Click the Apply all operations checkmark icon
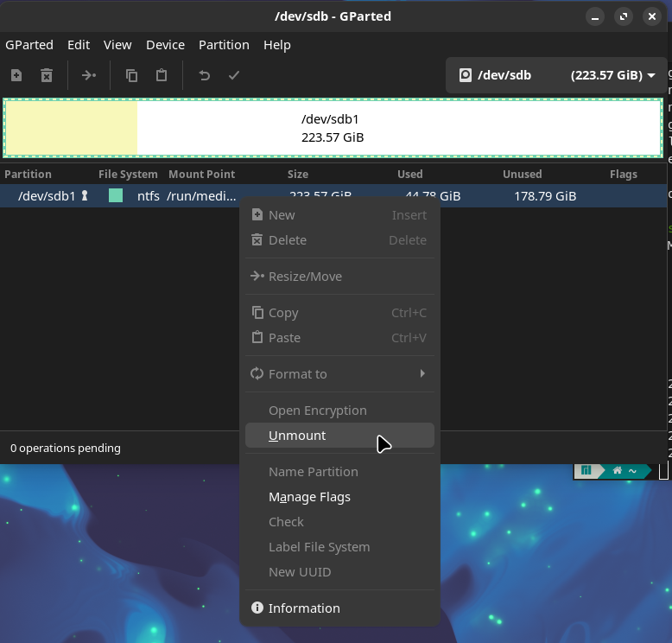Image resolution: width=672 pixels, height=643 pixels. click(234, 75)
